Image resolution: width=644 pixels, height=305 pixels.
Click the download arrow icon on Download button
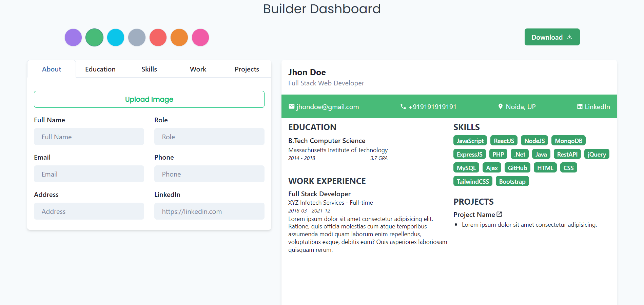point(570,37)
